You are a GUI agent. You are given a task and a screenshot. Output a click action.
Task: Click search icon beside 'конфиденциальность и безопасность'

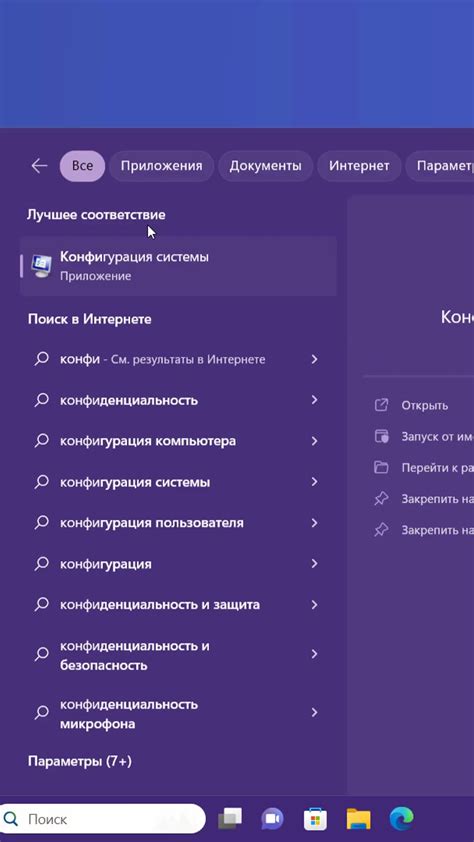[x=41, y=654]
